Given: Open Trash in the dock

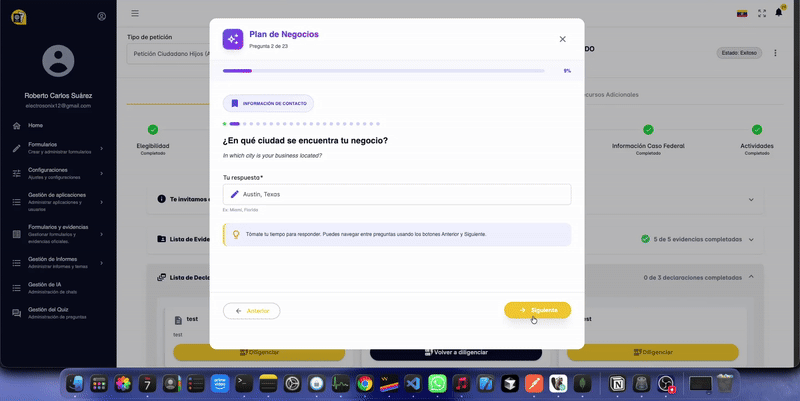Looking at the screenshot, I should (726, 383).
